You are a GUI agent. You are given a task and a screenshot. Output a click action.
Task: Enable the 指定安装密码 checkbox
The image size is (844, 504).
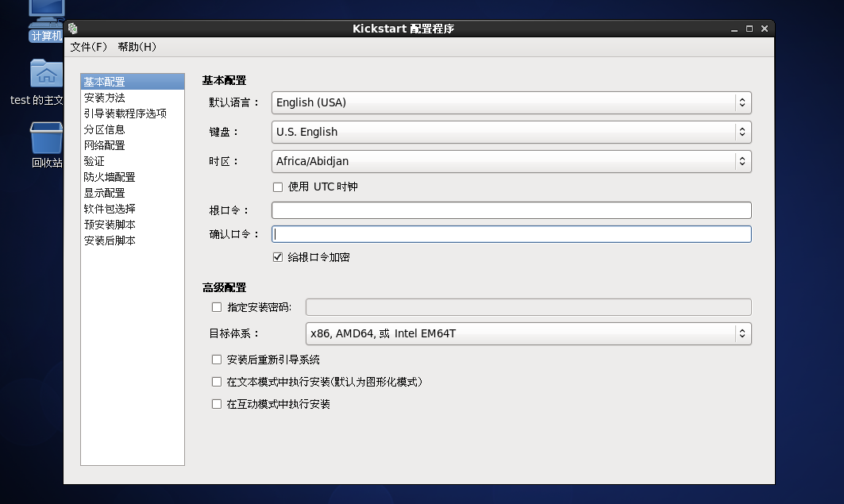click(217, 307)
